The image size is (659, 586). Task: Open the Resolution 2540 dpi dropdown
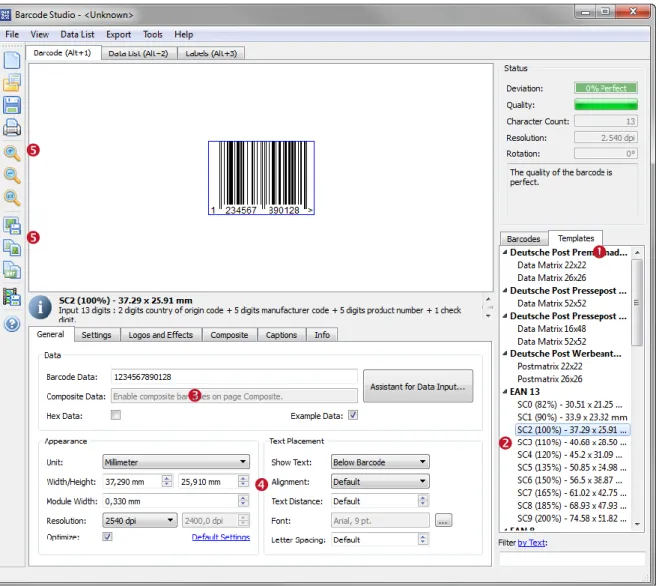pos(140,520)
